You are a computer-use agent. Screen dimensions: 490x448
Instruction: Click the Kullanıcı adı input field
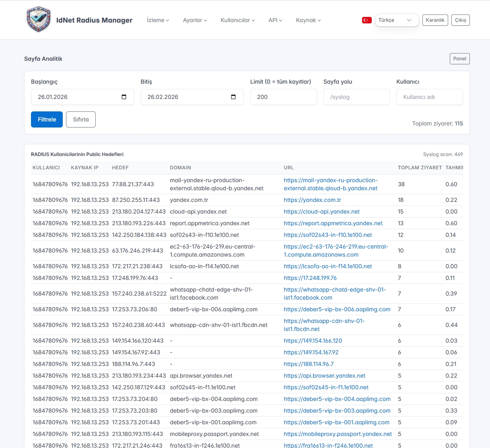[x=429, y=97]
